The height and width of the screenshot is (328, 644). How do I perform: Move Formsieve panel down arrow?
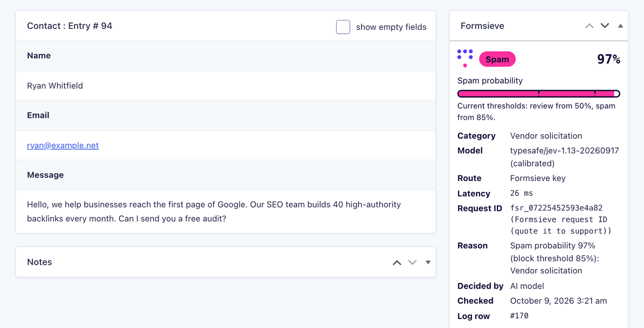[605, 26]
